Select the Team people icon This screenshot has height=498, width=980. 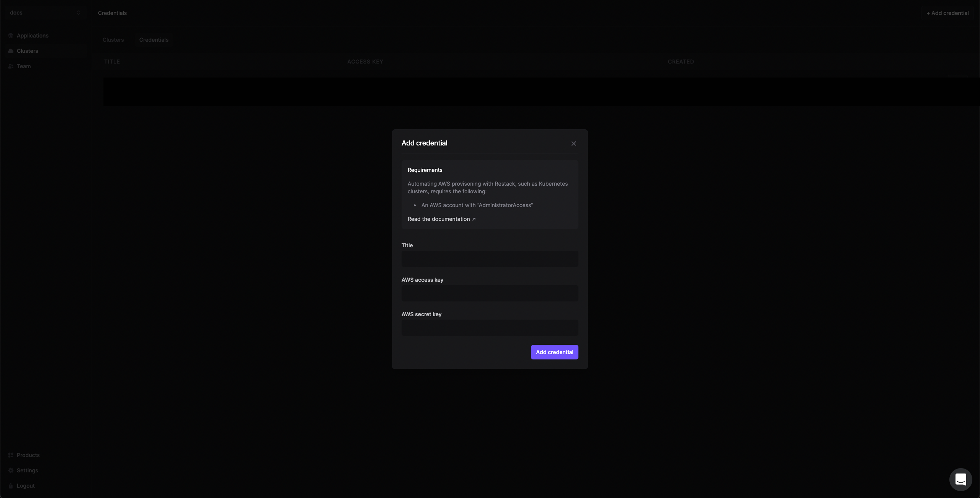[x=11, y=66]
